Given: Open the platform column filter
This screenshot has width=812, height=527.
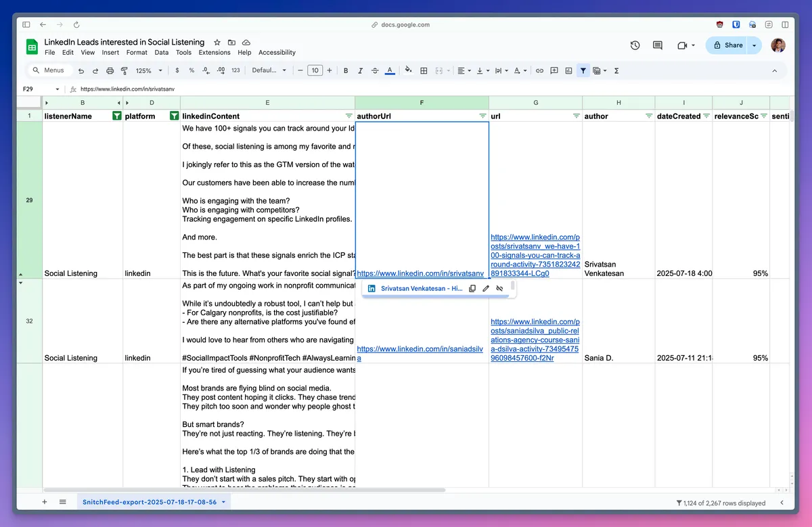Looking at the screenshot, I should (x=174, y=116).
